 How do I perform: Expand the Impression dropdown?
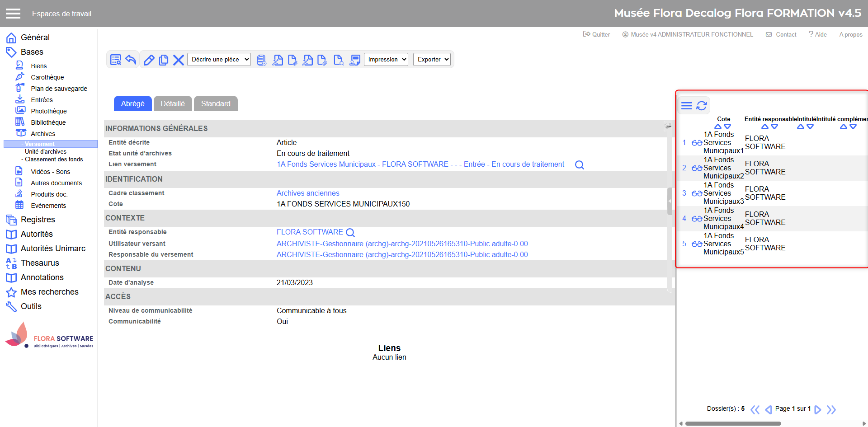(386, 60)
